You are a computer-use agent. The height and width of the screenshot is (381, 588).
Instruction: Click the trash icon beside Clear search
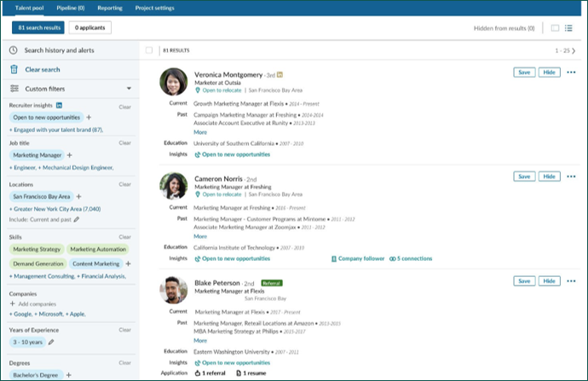coord(14,69)
